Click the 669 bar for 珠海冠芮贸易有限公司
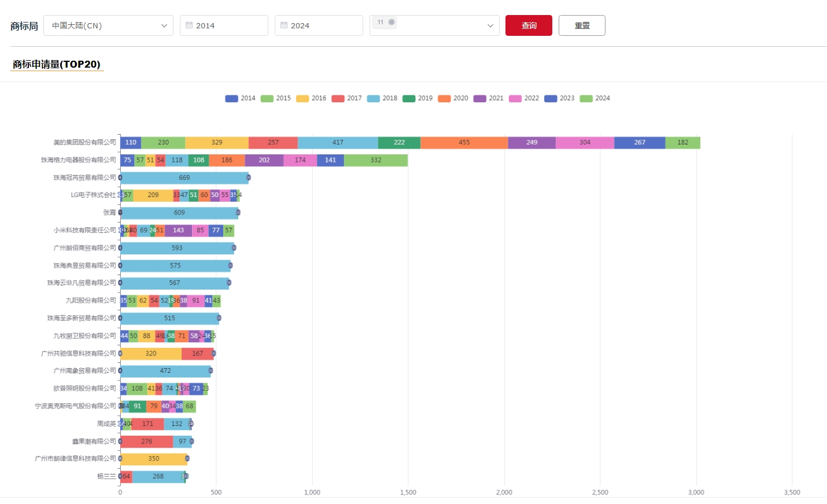Viewport: 827px width, 504px height. pyautogui.click(x=184, y=178)
